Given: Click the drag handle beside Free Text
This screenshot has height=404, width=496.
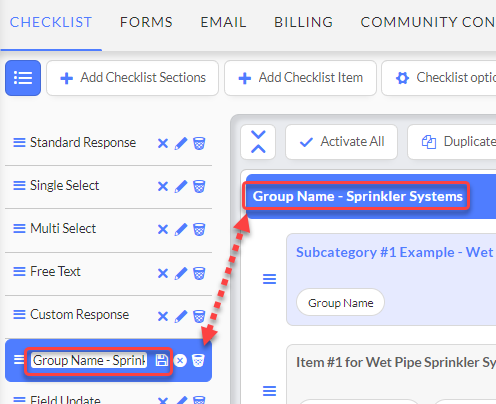Looking at the screenshot, I should pyautogui.click(x=19, y=272).
